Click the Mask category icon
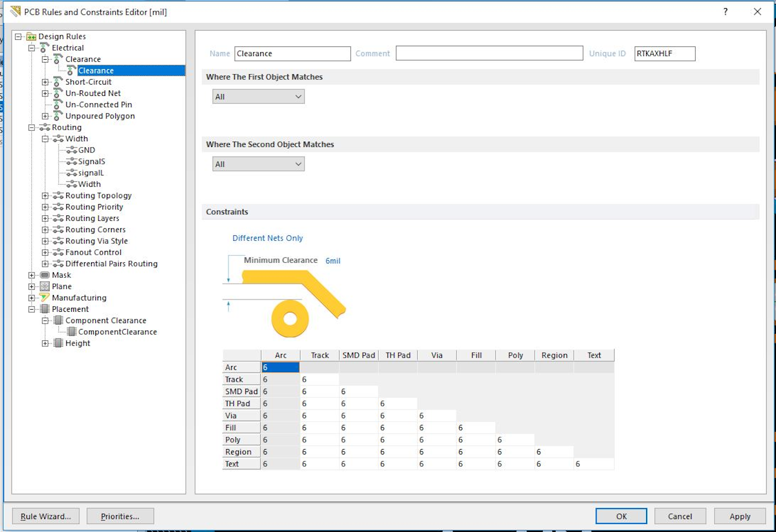Screen dimensions: 776x532 pyautogui.click(x=45, y=275)
